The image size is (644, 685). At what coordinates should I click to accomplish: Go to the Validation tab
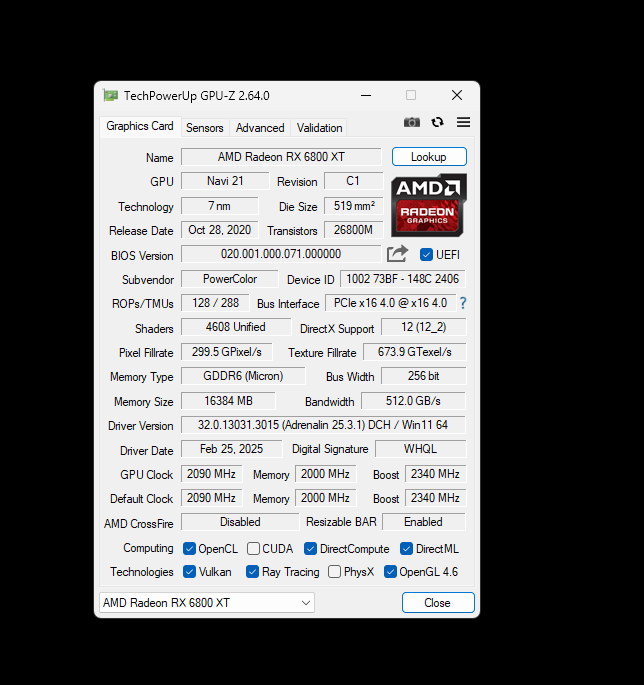[x=319, y=128]
